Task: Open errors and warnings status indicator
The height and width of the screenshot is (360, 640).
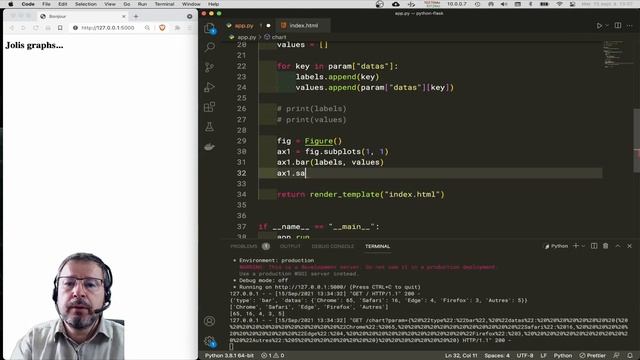Action: pos(273,356)
